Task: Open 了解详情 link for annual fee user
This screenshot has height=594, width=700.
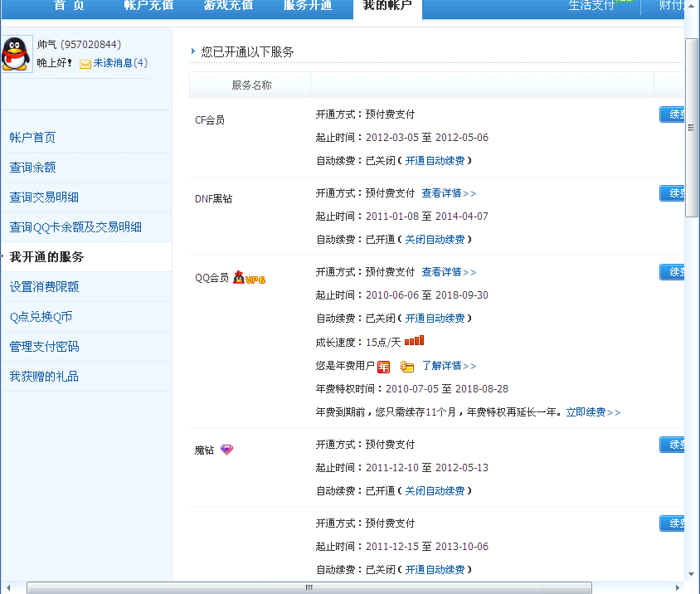Action: point(449,366)
